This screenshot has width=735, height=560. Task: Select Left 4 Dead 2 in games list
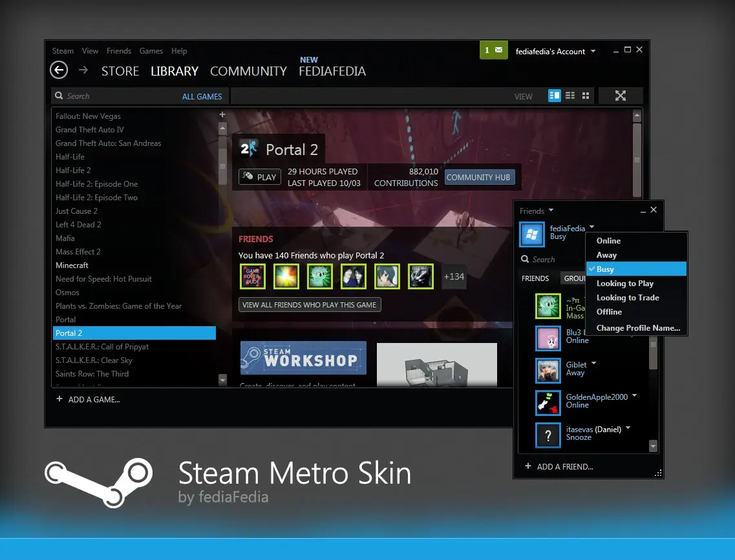[x=134, y=224]
